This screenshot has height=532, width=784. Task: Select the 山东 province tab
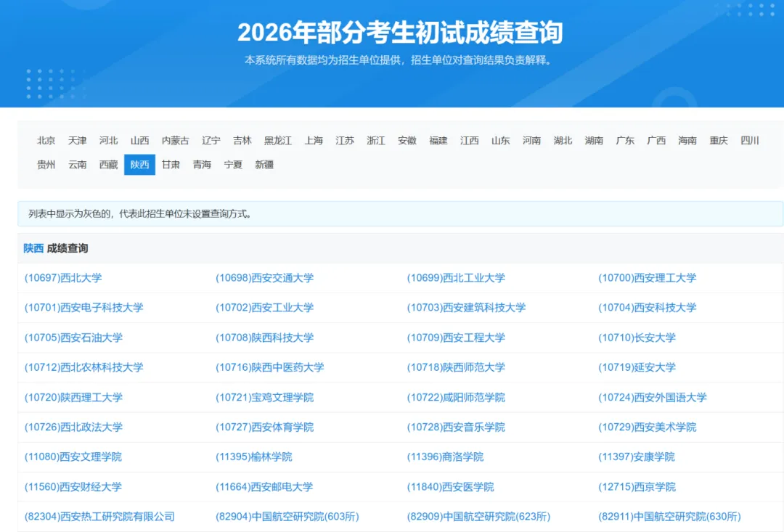500,141
